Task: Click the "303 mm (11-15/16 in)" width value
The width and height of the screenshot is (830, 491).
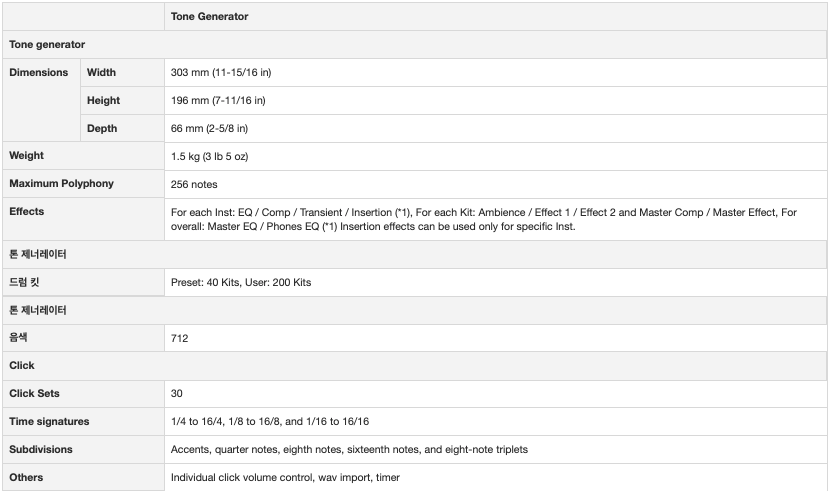Action: (221, 73)
